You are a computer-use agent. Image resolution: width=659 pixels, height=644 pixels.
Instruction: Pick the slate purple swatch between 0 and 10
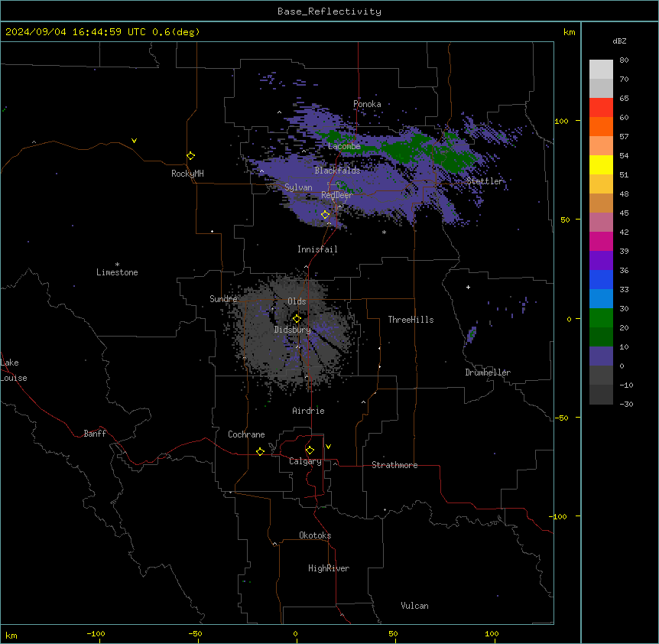pos(601,356)
